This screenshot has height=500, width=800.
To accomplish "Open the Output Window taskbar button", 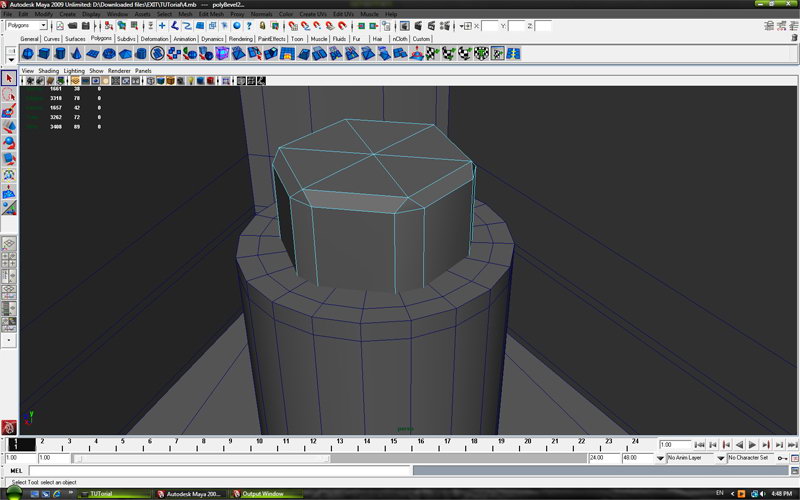I will click(264, 494).
